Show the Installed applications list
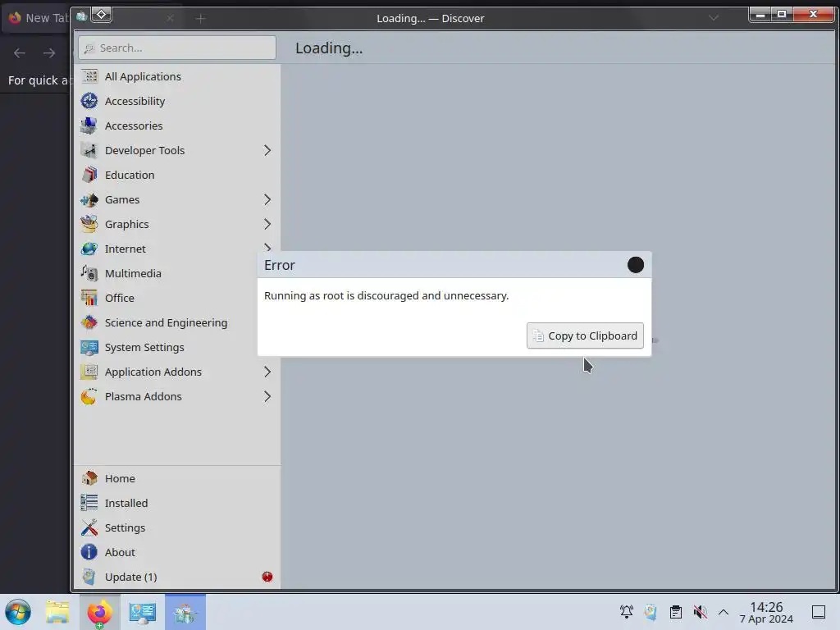 click(x=177, y=503)
